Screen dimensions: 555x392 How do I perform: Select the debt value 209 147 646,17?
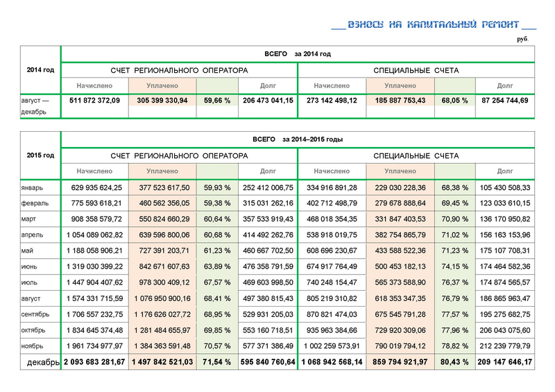(504, 362)
